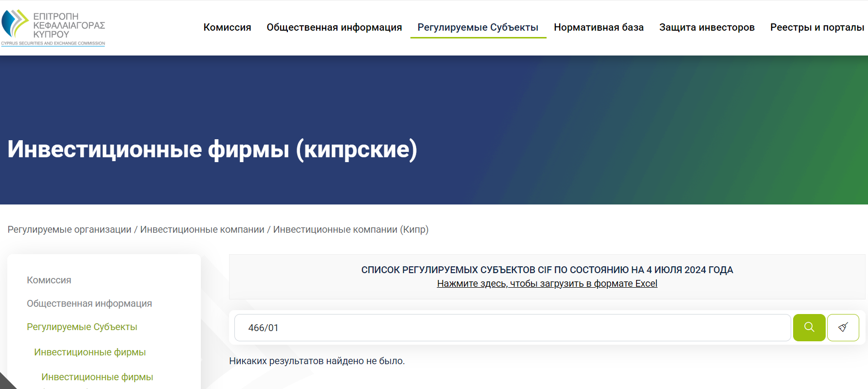The width and height of the screenshot is (868, 389).
Task: Open the nested Инвестиционные фирмы sidebar sub-item
Action: [x=97, y=377]
